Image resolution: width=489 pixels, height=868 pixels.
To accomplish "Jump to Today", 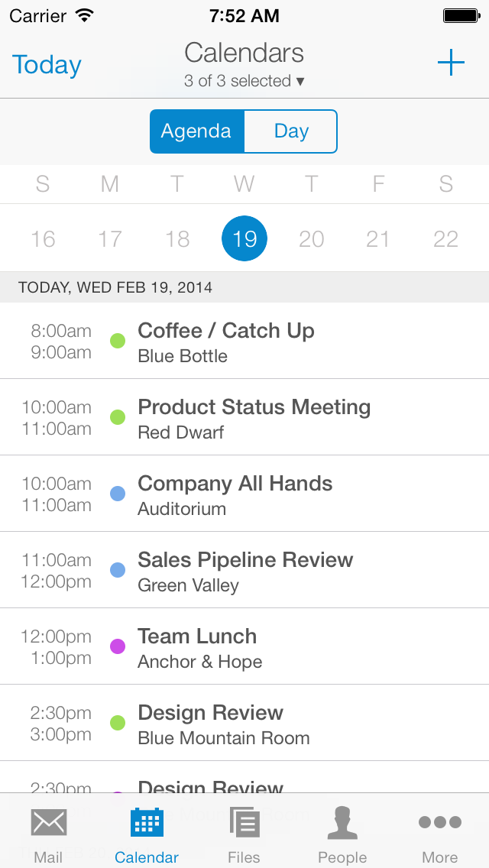I will (47, 65).
